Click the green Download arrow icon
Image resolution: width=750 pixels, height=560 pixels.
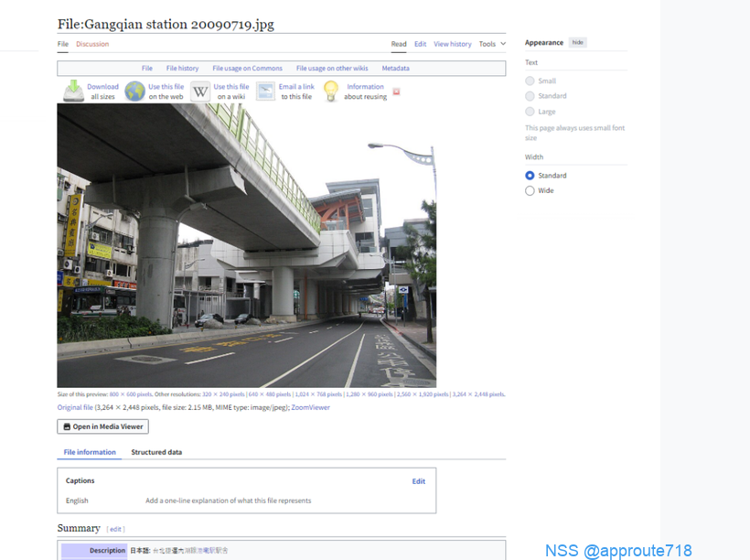(74, 91)
